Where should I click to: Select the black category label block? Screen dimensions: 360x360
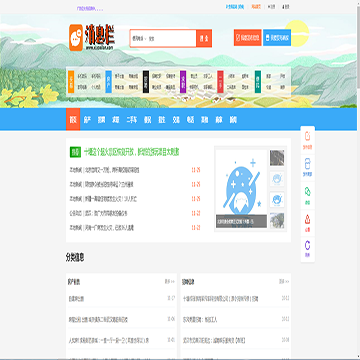(x=146, y=82)
